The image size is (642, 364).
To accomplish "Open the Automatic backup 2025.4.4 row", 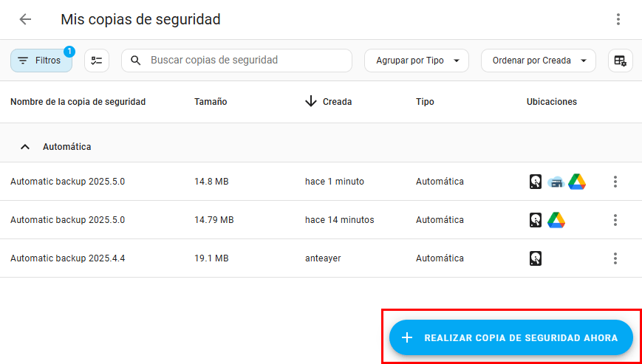I will 67,258.
